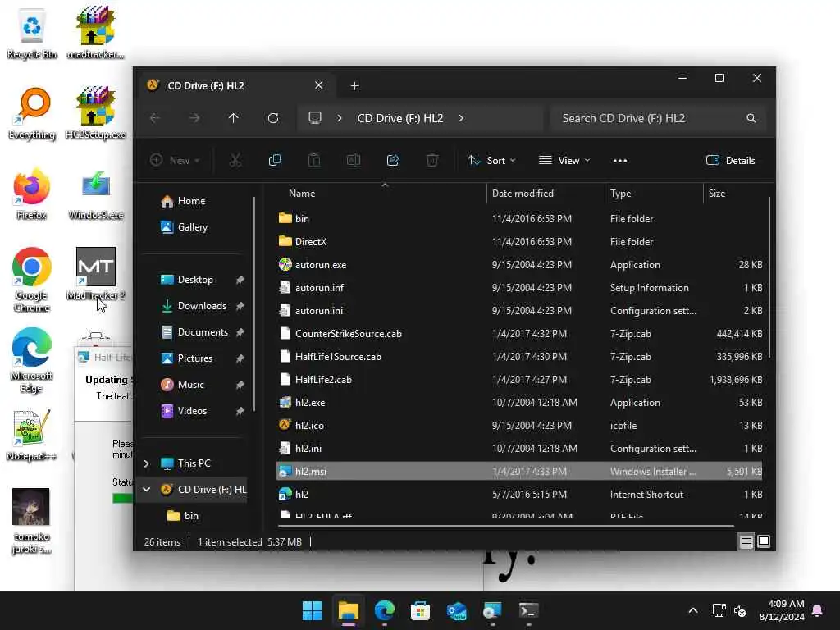Go back with the back arrow
Viewport: 840px width, 630px height.
[155, 118]
